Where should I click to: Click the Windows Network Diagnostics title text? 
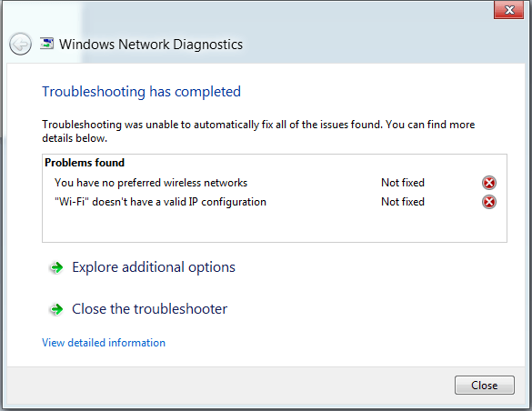(x=151, y=45)
